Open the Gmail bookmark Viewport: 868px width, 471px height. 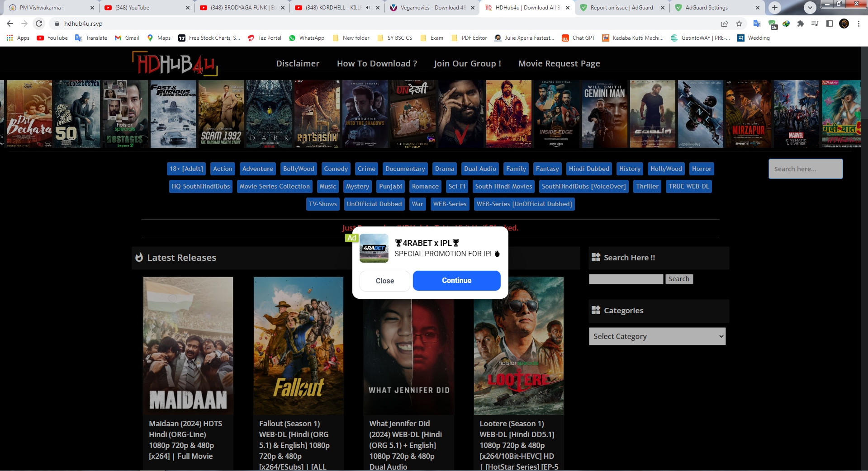[x=127, y=38]
